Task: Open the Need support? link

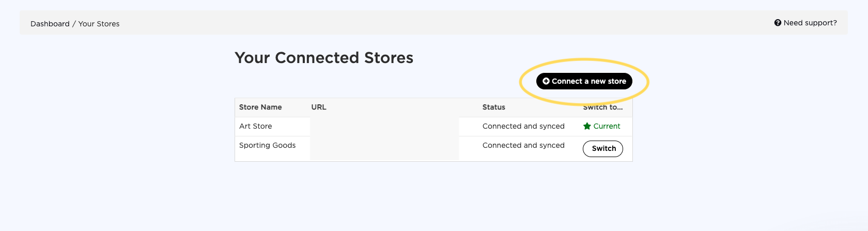Action: coord(810,23)
